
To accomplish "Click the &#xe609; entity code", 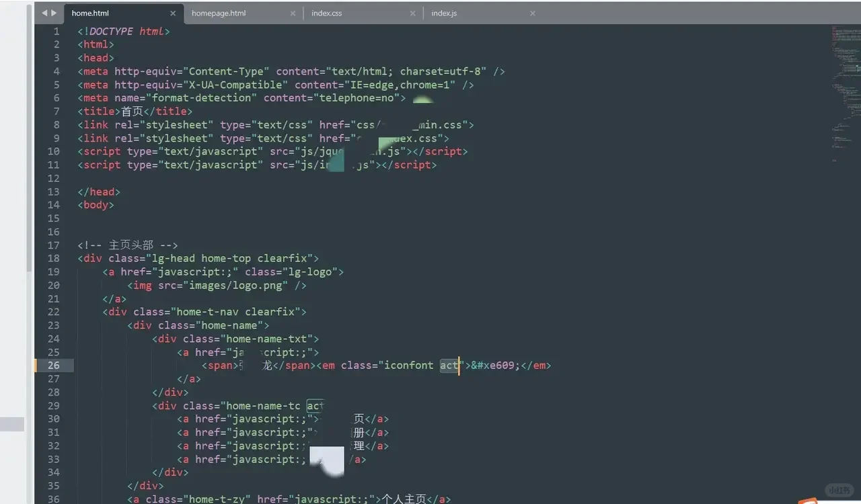I will tap(496, 366).
